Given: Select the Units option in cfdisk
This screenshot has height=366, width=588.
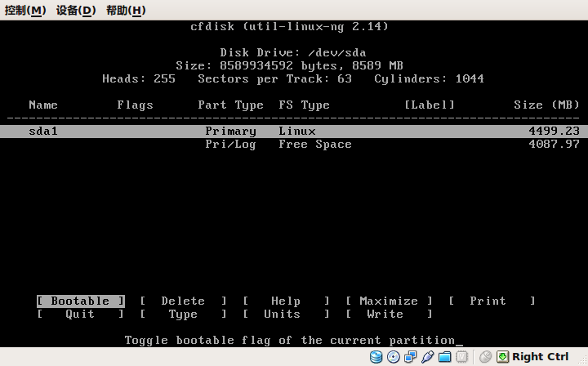Looking at the screenshot, I should (286, 315).
